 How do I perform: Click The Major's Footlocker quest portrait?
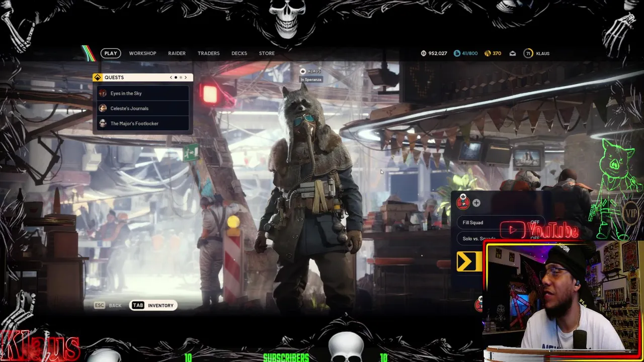(103, 123)
